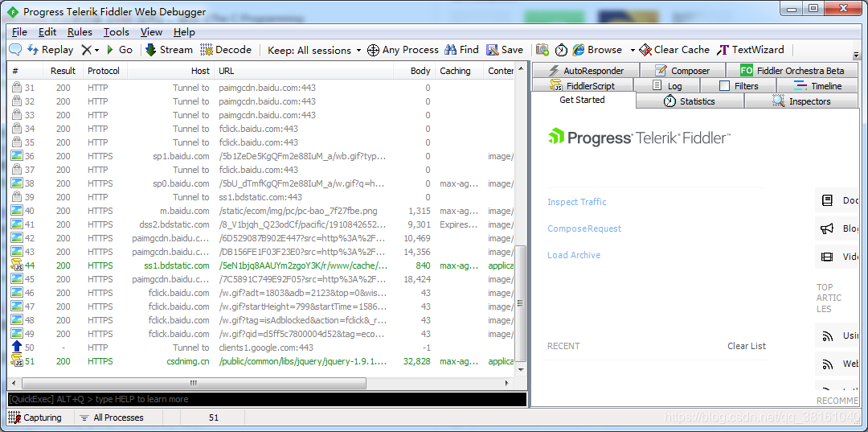Screen dimensions: 868x432
Task: Switch to the Log tab
Action: coord(666,86)
